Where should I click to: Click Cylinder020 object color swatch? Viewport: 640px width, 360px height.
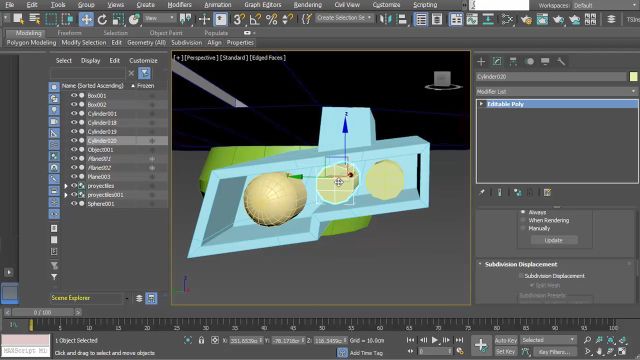(633, 77)
